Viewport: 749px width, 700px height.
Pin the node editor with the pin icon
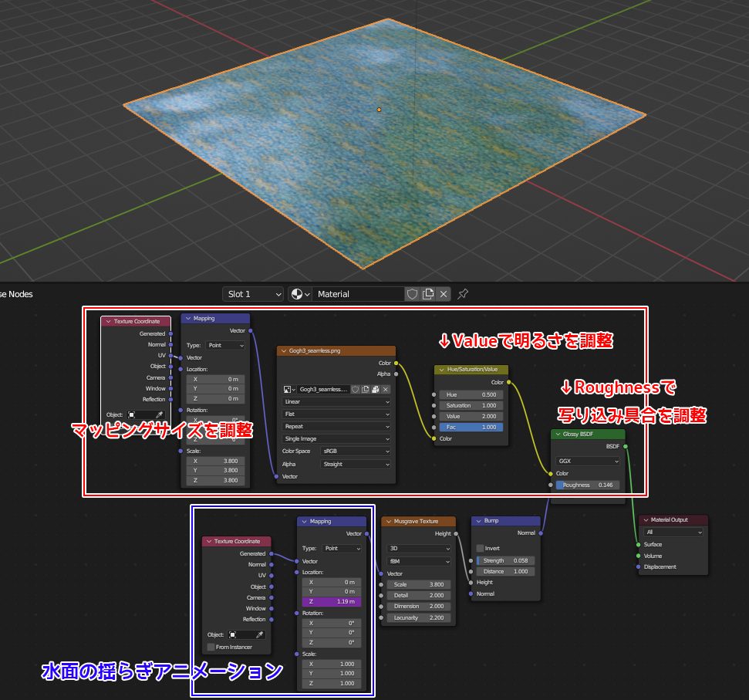point(463,294)
